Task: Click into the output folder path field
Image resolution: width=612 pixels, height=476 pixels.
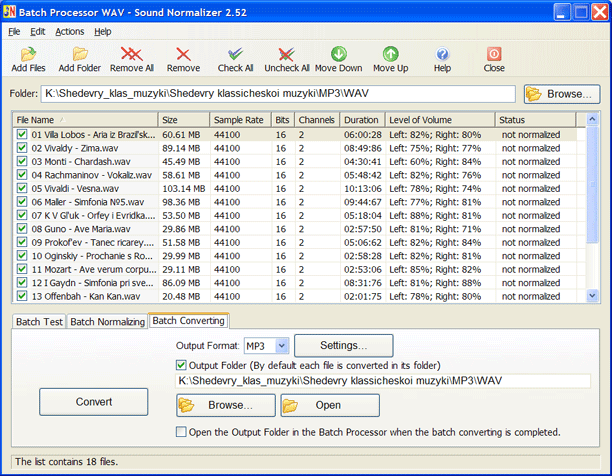Action: tap(382, 381)
